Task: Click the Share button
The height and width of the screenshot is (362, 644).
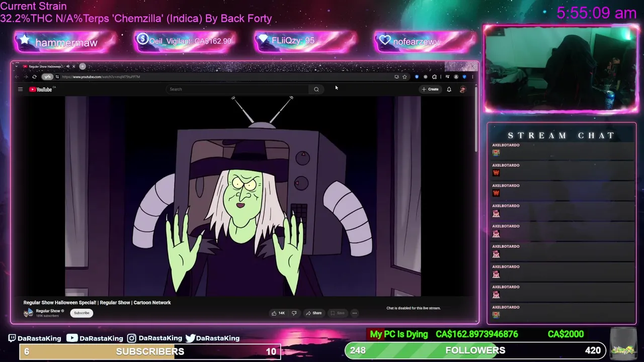Action: click(x=314, y=313)
